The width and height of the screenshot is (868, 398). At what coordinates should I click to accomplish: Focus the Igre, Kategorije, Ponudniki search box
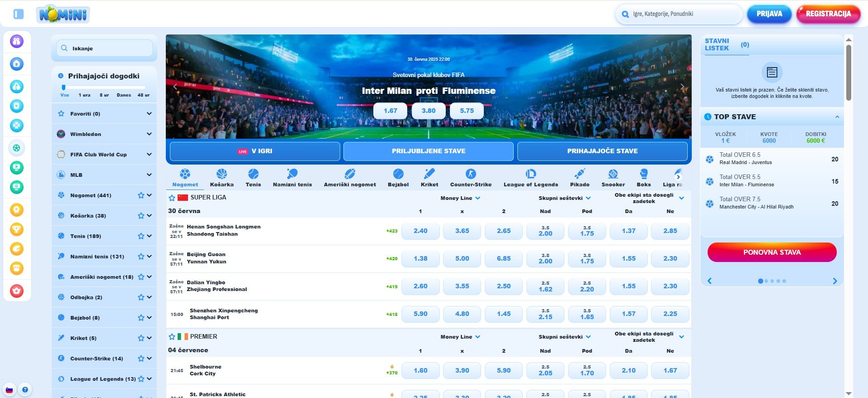pos(679,14)
